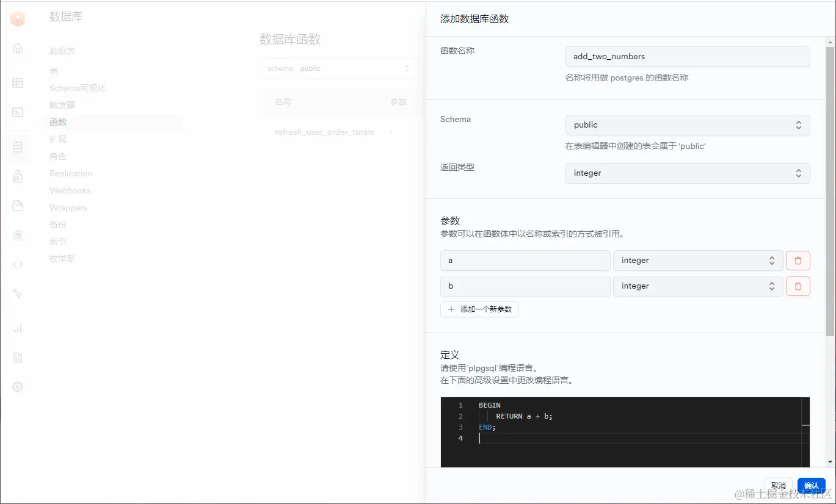836x504 pixels.
Task: Open the SQL Editor terminal icon
Action: (18, 112)
